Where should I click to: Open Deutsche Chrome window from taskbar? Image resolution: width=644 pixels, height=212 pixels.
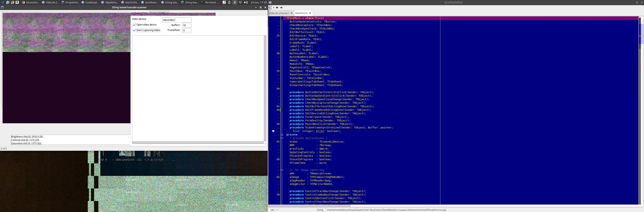pos(31,3)
